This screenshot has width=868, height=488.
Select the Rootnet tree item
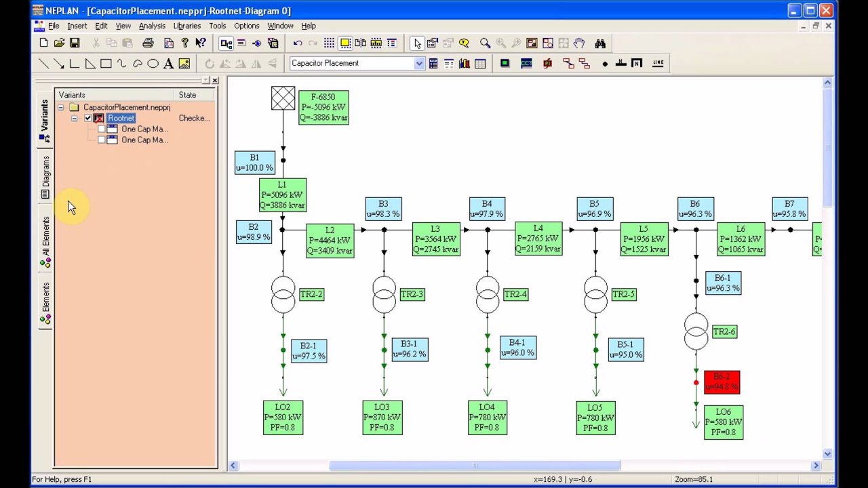click(x=121, y=118)
